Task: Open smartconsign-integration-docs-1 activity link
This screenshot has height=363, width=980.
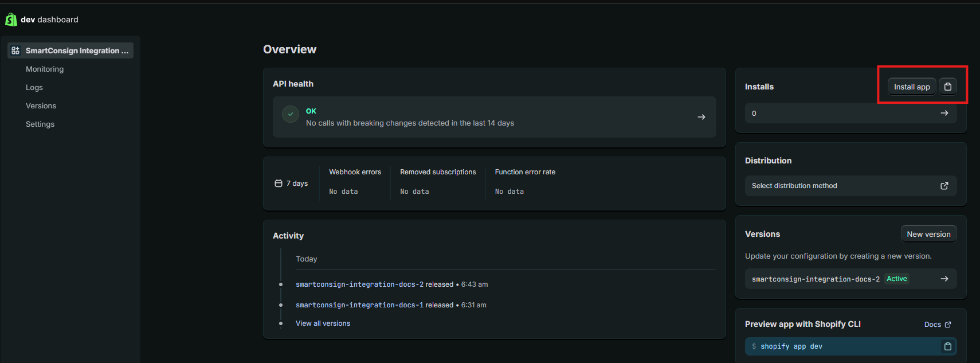Action: (x=359, y=305)
